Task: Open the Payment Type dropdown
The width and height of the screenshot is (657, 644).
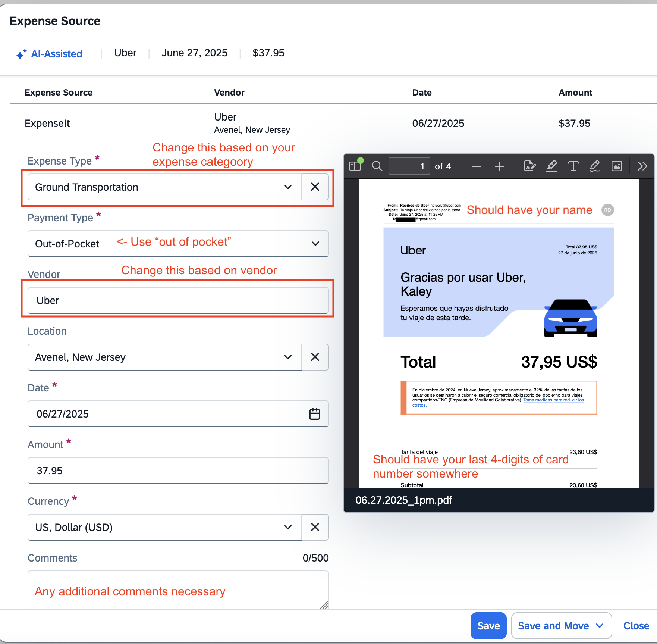Action: click(315, 244)
